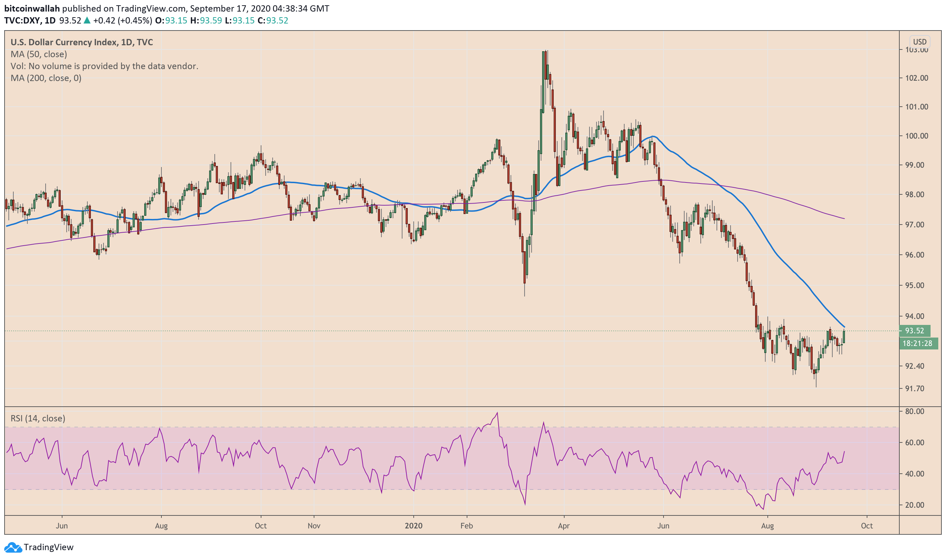Screen dimensions: 946x560
Task: Click the RSI 80.00 scale label
Action: point(914,411)
